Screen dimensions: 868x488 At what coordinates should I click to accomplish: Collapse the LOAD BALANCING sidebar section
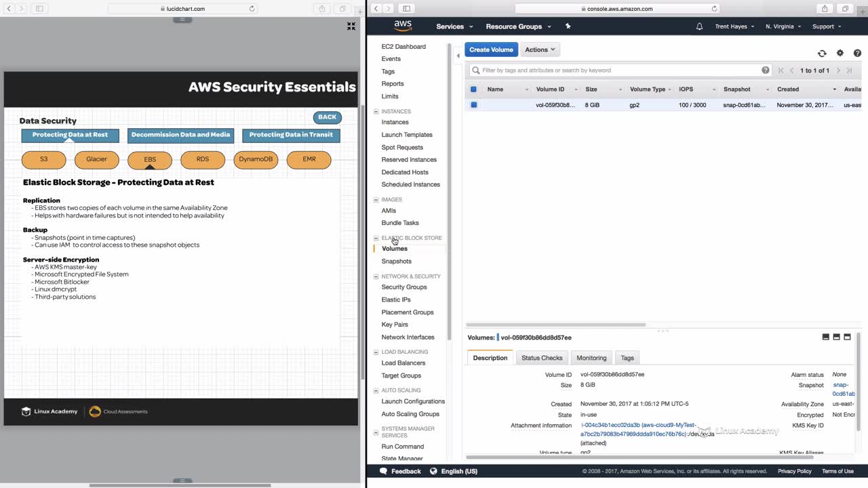[x=376, y=352]
